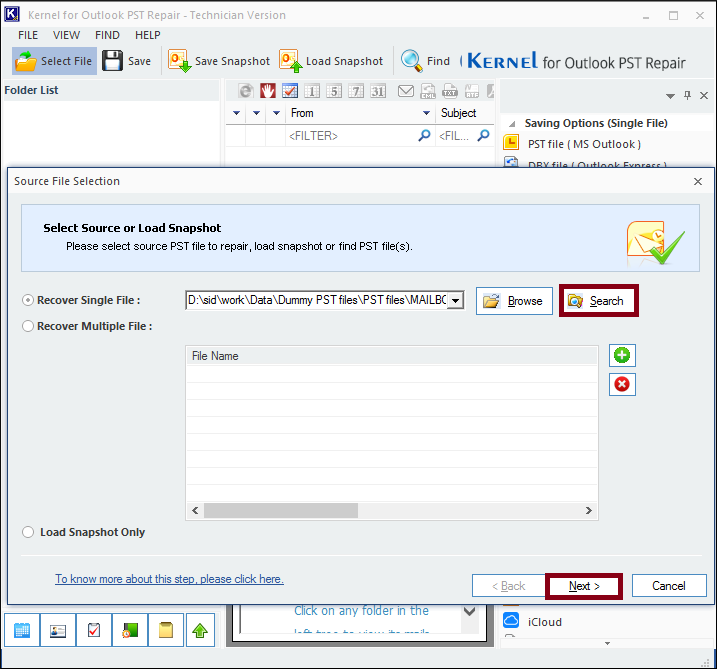The width and height of the screenshot is (717, 669).
Task: Open the saving options pane dropdown arrow
Action: pyautogui.click(x=670, y=96)
